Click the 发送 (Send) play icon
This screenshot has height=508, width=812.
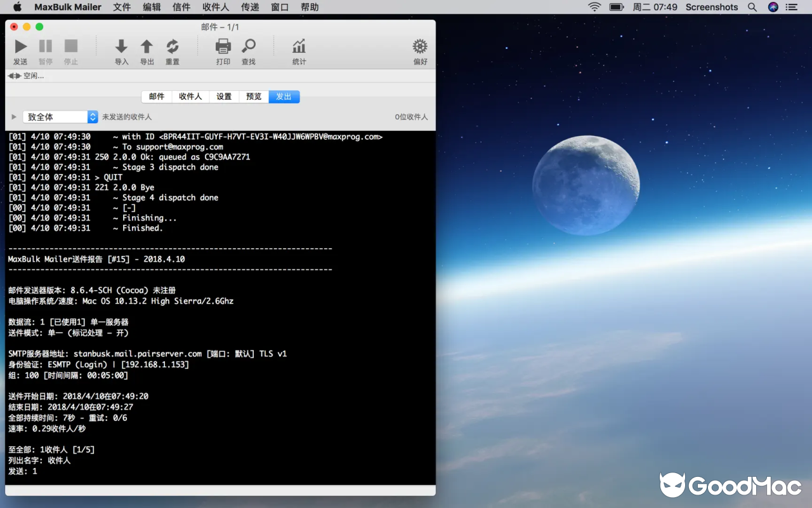(x=20, y=46)
